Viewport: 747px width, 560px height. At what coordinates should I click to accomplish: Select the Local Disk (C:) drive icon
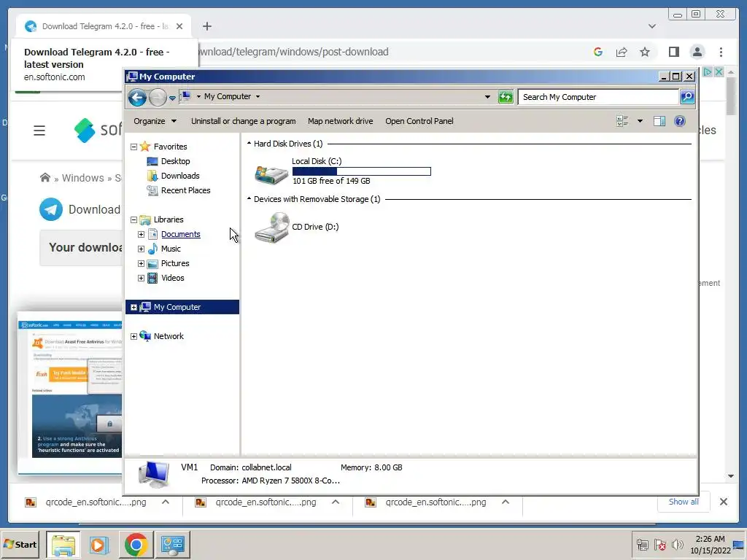[271, 174]
